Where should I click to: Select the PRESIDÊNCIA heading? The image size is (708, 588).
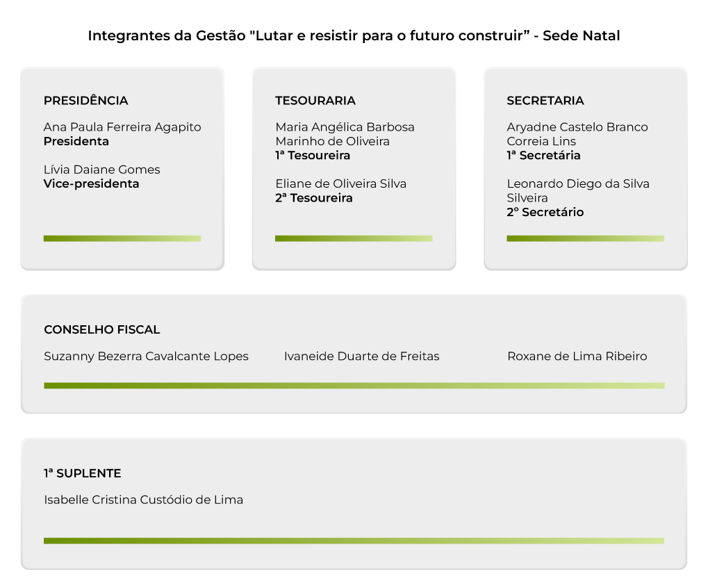[85, 101]
